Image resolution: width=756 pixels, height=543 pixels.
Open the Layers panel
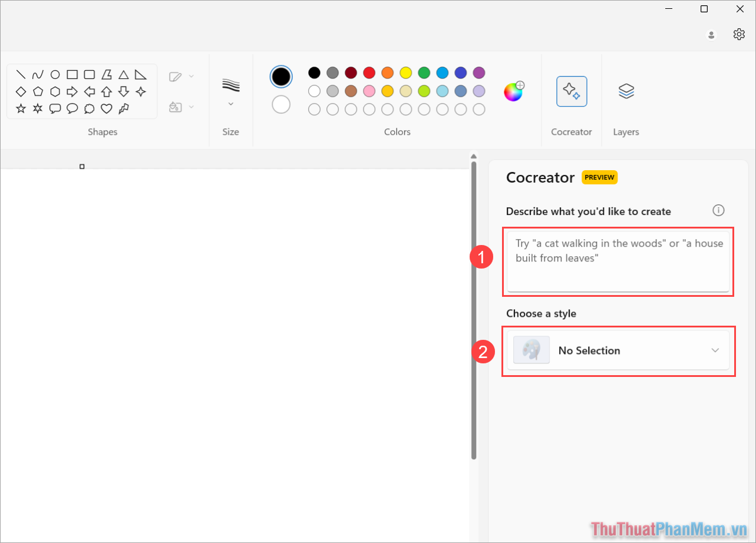pos(626,91)
